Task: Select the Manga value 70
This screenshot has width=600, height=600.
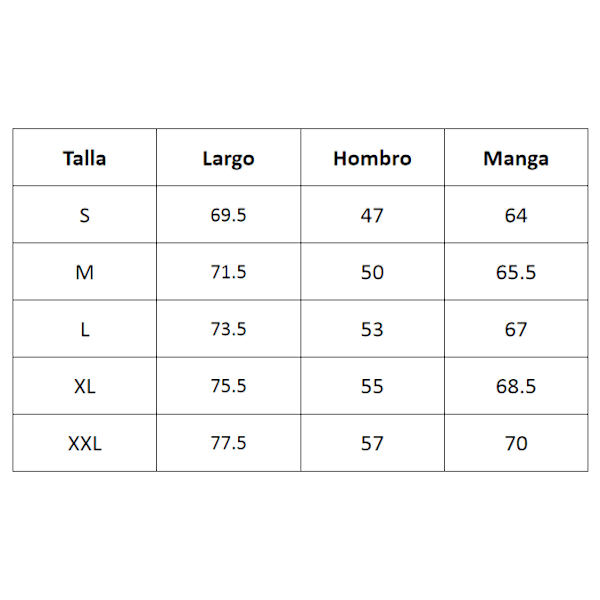Action: (516, 443)
